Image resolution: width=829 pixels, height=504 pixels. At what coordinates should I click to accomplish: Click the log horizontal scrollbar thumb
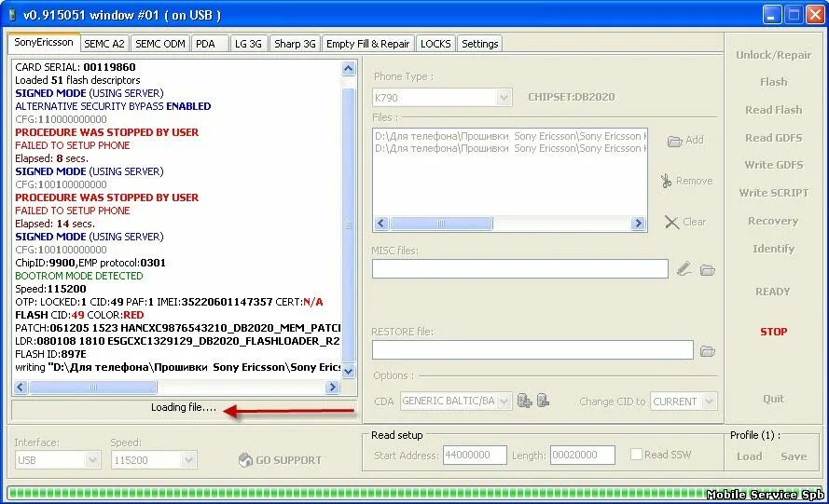click(x=93, y=388)
